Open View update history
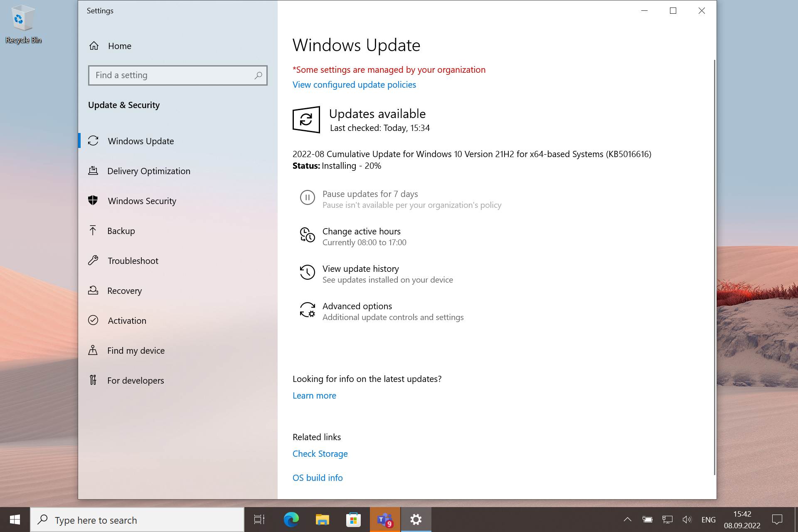Viewport: 798px width, 532px height. (x=360, y=268)
